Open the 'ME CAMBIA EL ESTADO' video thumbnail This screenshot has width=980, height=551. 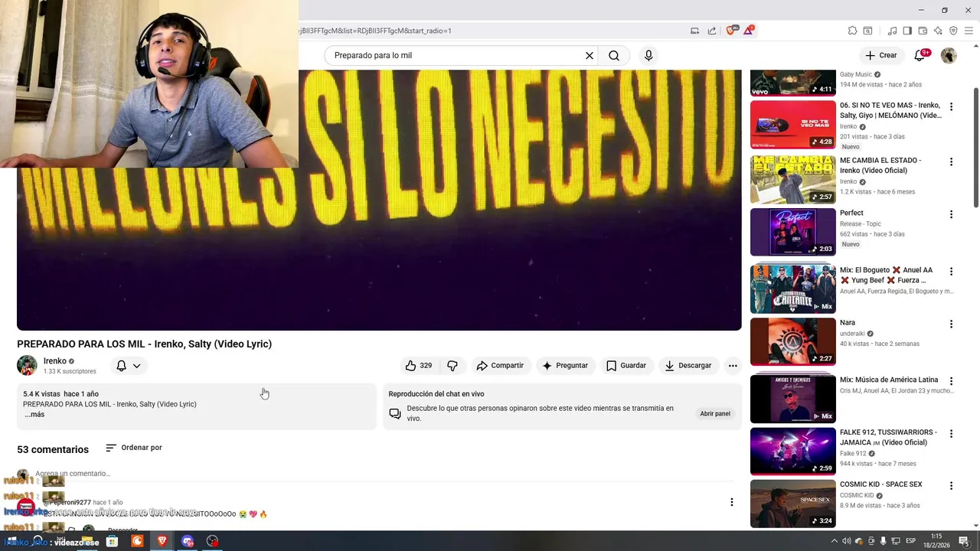point(792,180)
